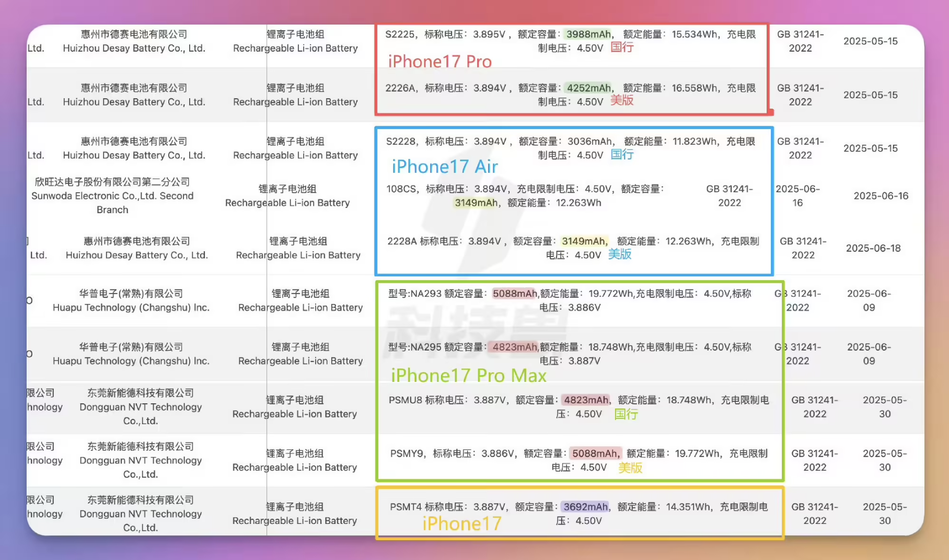Click Rechargeable Li-ion Battery in PSMY9 row
The width and height of the screenshot is (949, 560).
pos(295,468)
